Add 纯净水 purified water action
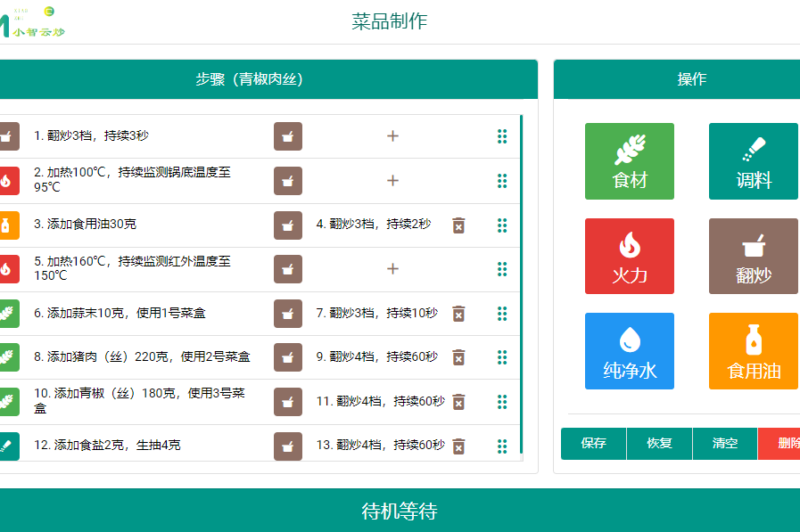Viewport: 800px width, 532px height. click(x=629, y=351)
